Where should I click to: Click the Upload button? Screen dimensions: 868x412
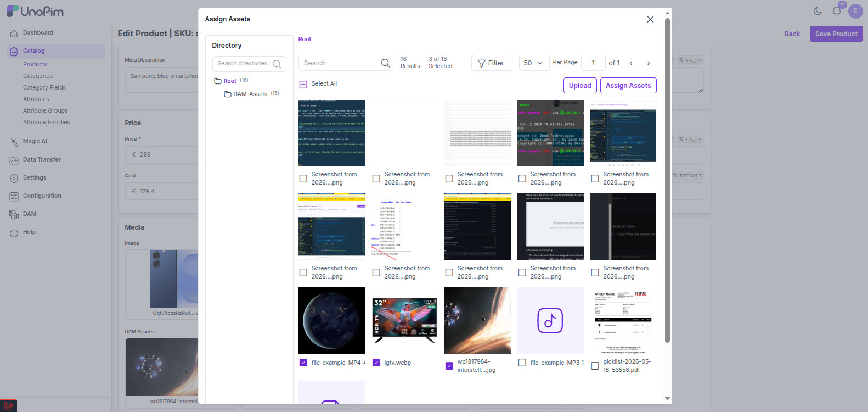[x=580, y=86]
